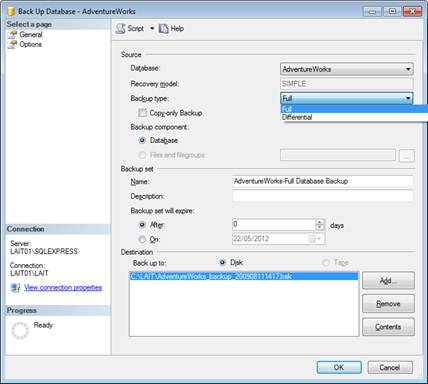Click the SIMPLE recovery model field
Viewport: 428px width, 384px height.
pos(347,84)
